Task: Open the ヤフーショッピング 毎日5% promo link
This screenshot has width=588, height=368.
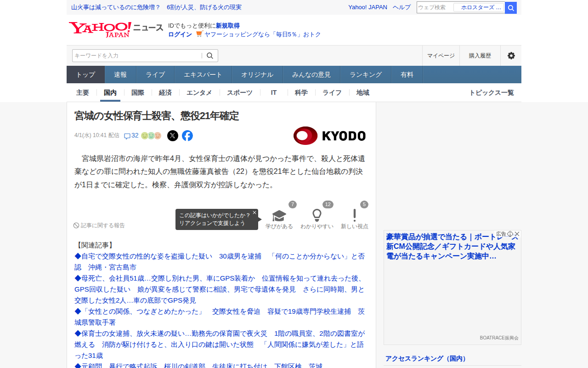Action: click(x=263, y=34)
